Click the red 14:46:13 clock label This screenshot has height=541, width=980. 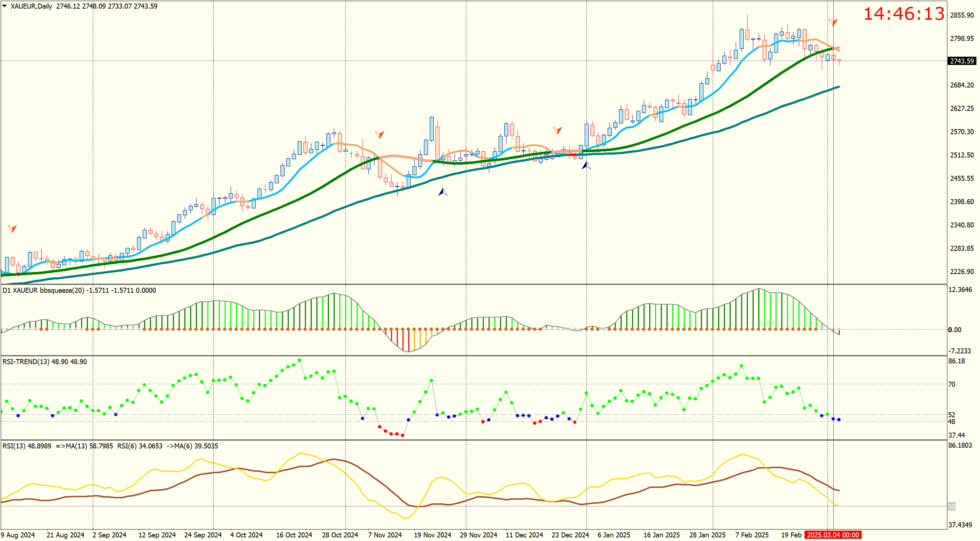[904, 14]
